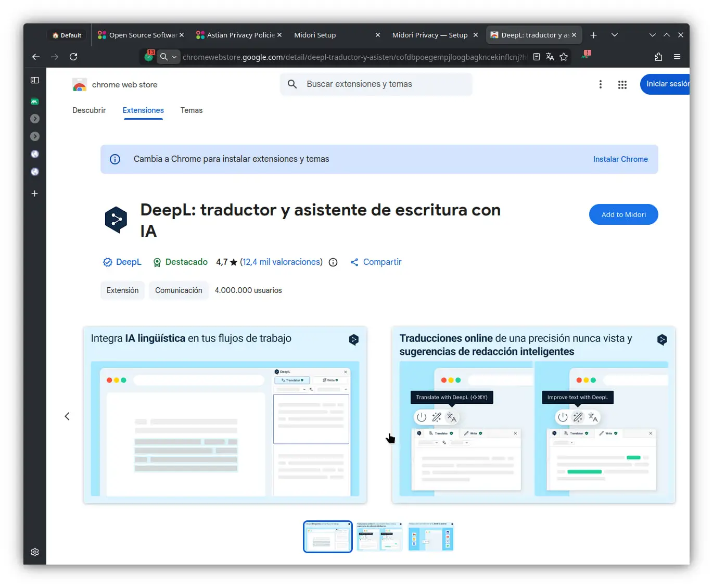713x588 pixels.
Task: Click the Comunicación category chip
Action: coord(179,290)
